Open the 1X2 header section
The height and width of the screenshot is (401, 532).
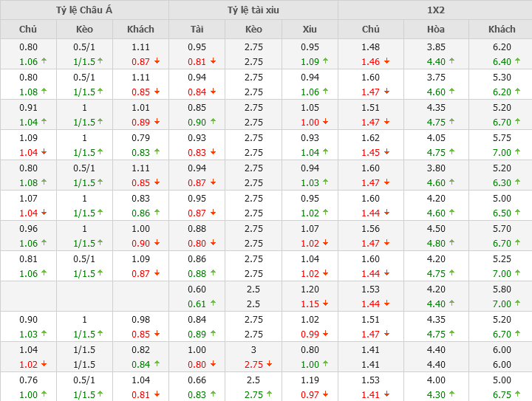[435, 10]
